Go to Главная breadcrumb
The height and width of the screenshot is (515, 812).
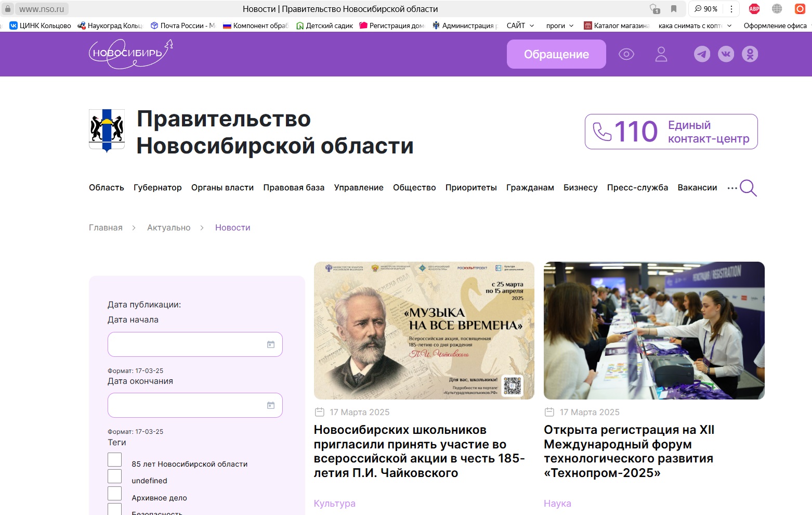(x=106, y=228)
